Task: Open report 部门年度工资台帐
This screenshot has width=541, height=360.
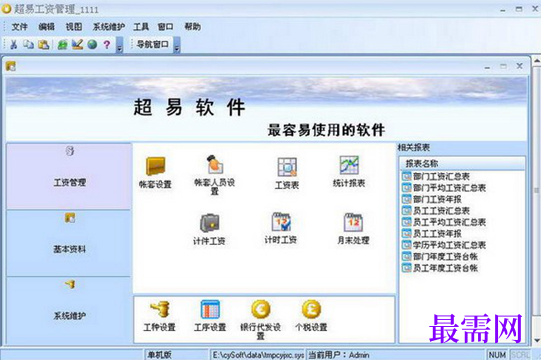Action: coord(440,256)
